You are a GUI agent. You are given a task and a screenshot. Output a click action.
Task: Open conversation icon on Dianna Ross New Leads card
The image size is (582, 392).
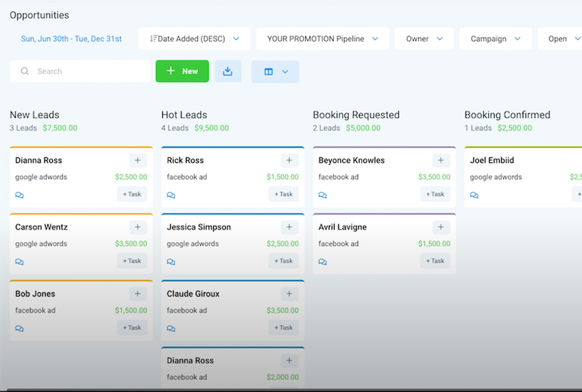coord(19,195)
